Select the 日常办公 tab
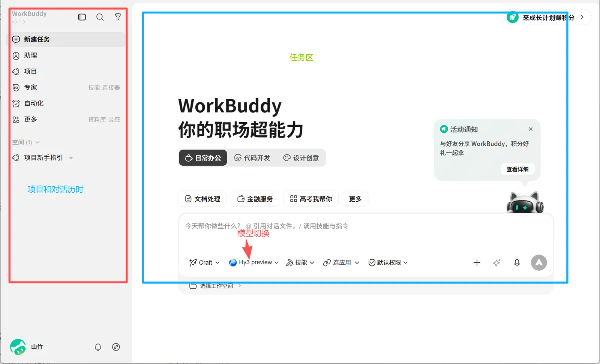The height and width of the screenshot is (364, 600). [x=203, y=158]
